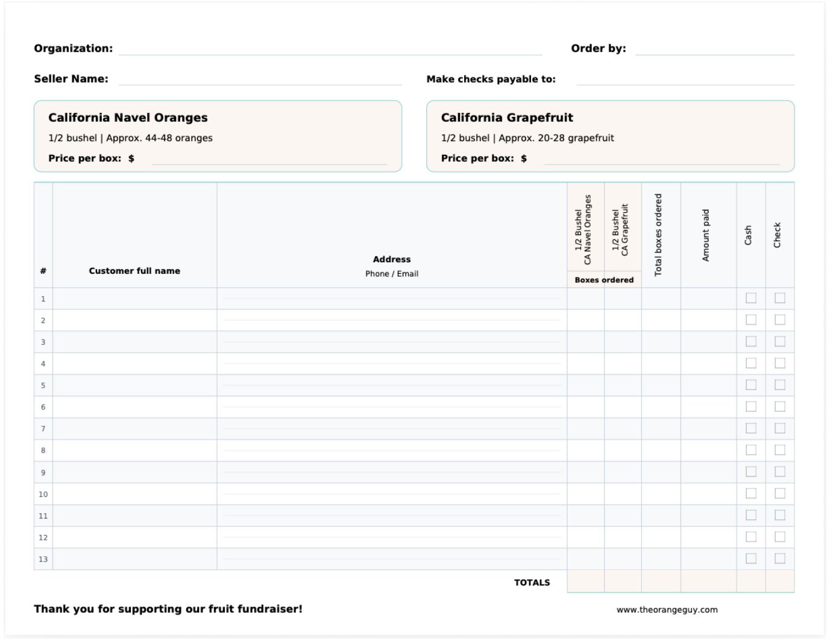Screen dimensions: 830x644
Task: Click the Organization field line
Action: (x=330, y=49)
